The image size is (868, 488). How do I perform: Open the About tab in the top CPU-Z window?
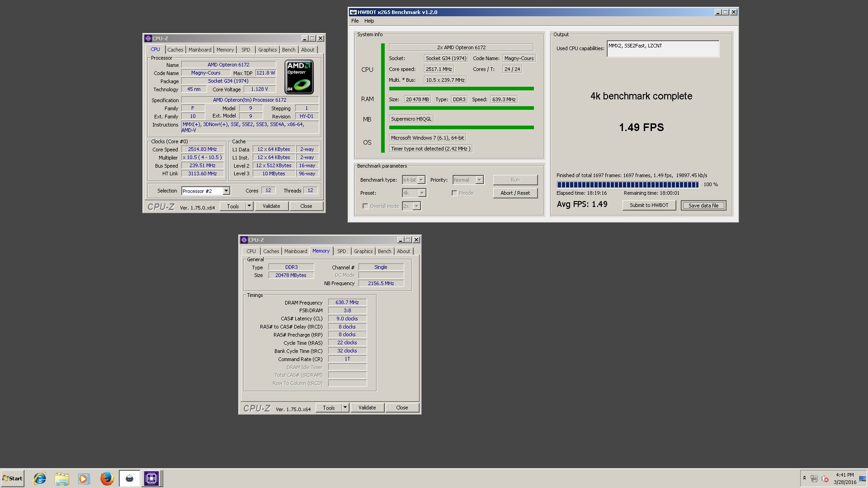(x=307, y=50)
